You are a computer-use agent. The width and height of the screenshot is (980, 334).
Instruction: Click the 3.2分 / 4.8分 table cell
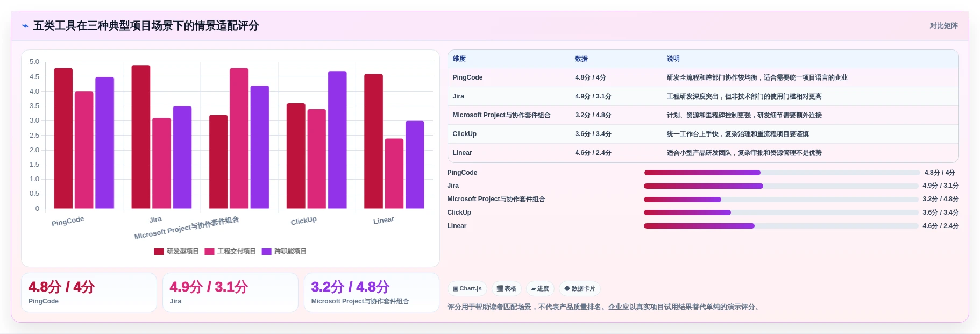click(593, 115)
